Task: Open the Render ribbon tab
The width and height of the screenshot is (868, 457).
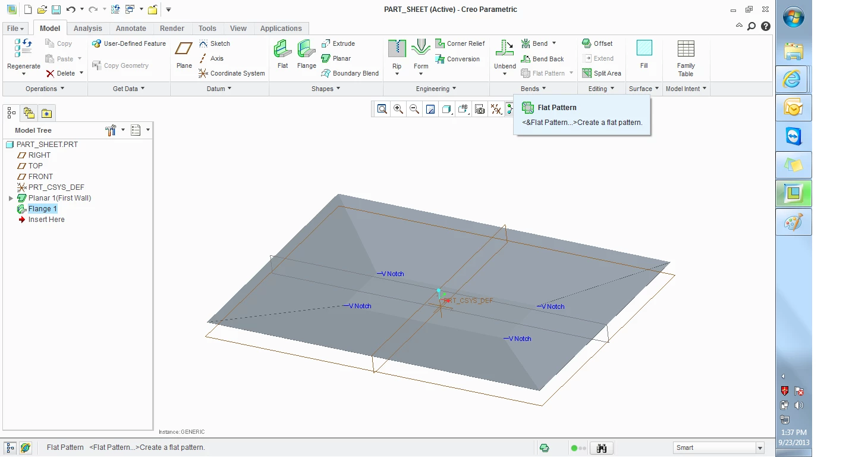Action: pyautogui.click(x=172, y=29)
